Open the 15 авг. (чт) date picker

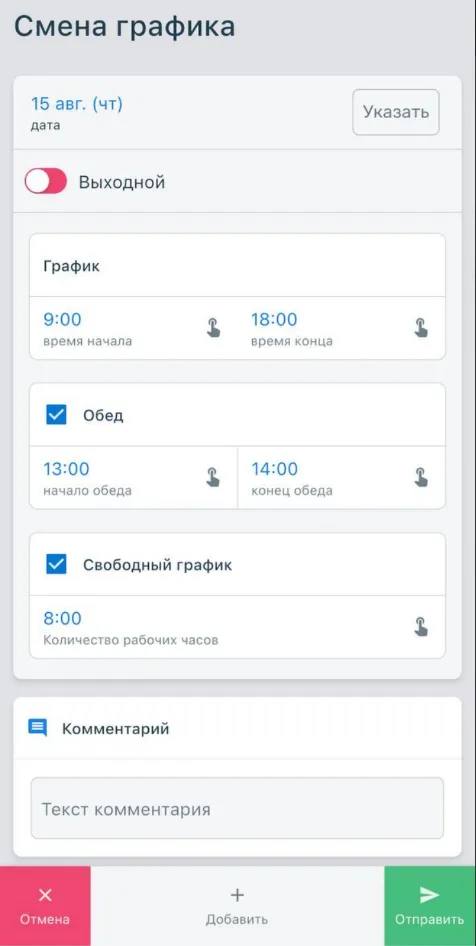pyautogui.click(x=77, y=104)
